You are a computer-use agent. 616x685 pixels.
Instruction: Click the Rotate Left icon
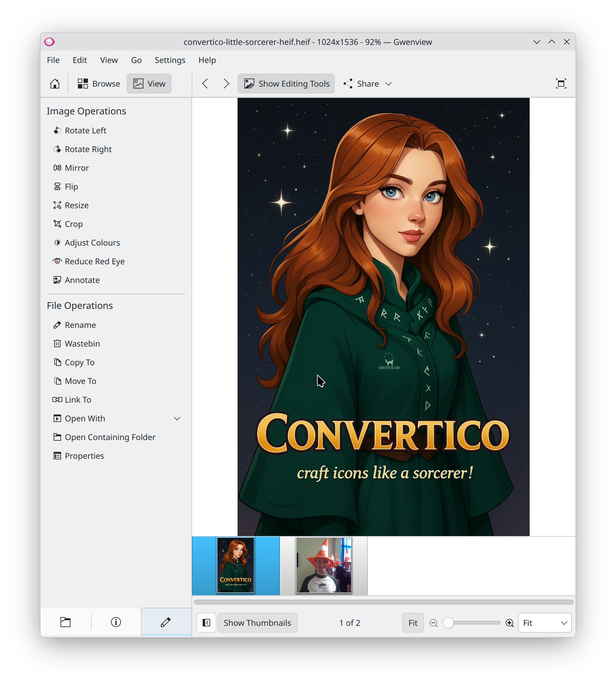point(57,131)
